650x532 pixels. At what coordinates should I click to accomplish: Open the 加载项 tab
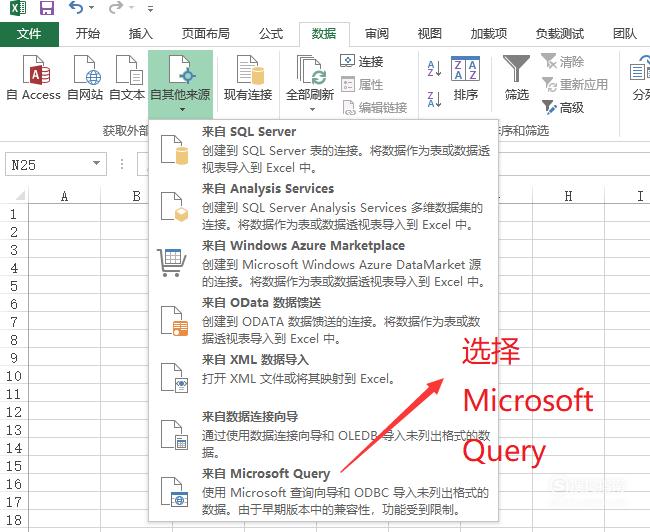point(489,34)
